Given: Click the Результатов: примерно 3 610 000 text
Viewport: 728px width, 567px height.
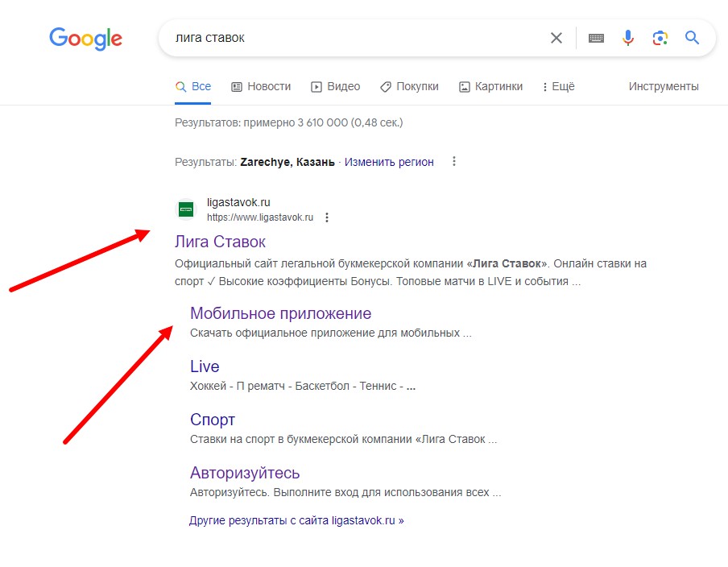Looking at the screenshot, I should pyautogui.click(x=289, y=122).
